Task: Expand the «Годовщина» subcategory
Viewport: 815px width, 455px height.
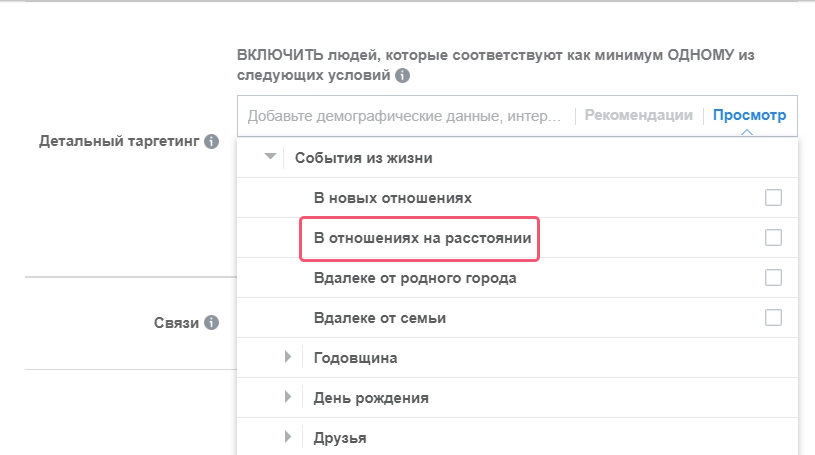Action: (x=288, y=357)
